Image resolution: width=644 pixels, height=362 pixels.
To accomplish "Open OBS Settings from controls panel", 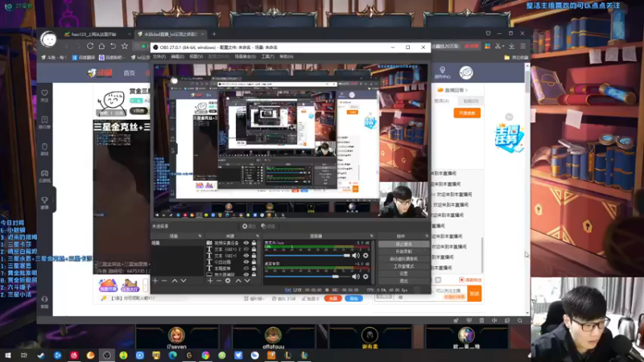I will pos(403,274).
